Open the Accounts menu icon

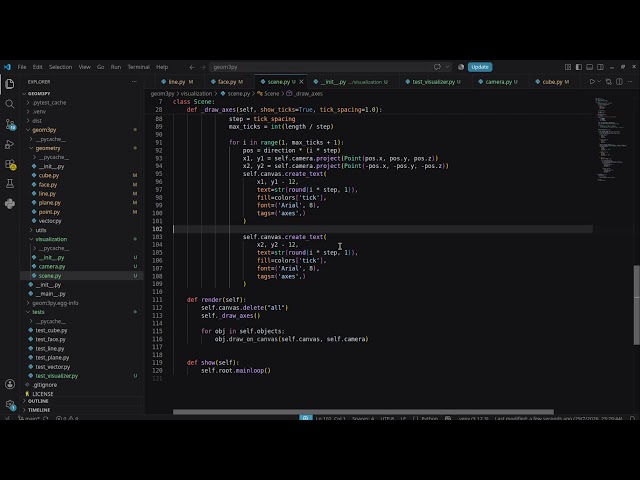click(10, 384)
